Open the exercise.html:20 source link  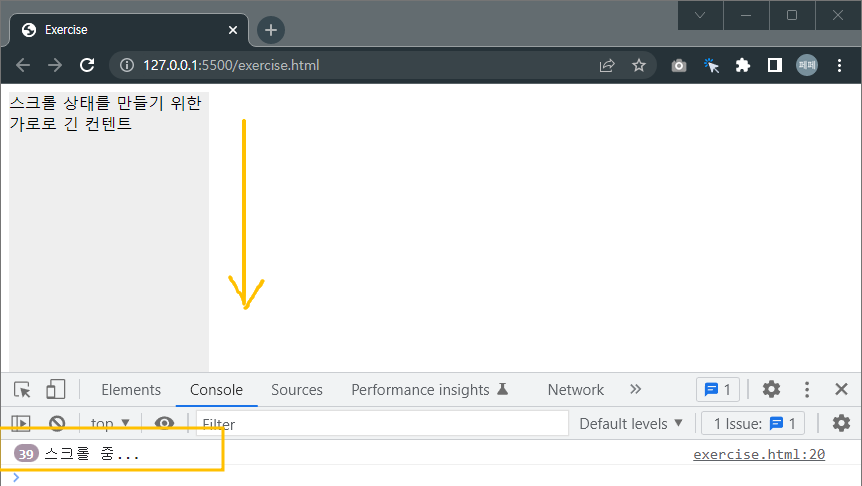coord(759,454)
